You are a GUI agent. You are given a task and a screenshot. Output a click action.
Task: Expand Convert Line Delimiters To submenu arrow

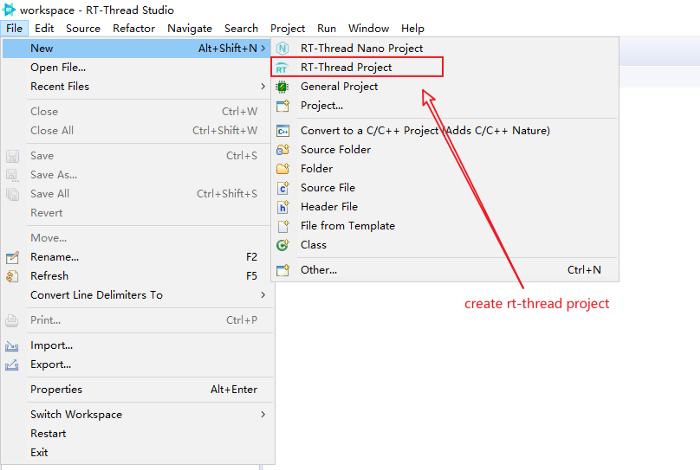pos(263,295)
